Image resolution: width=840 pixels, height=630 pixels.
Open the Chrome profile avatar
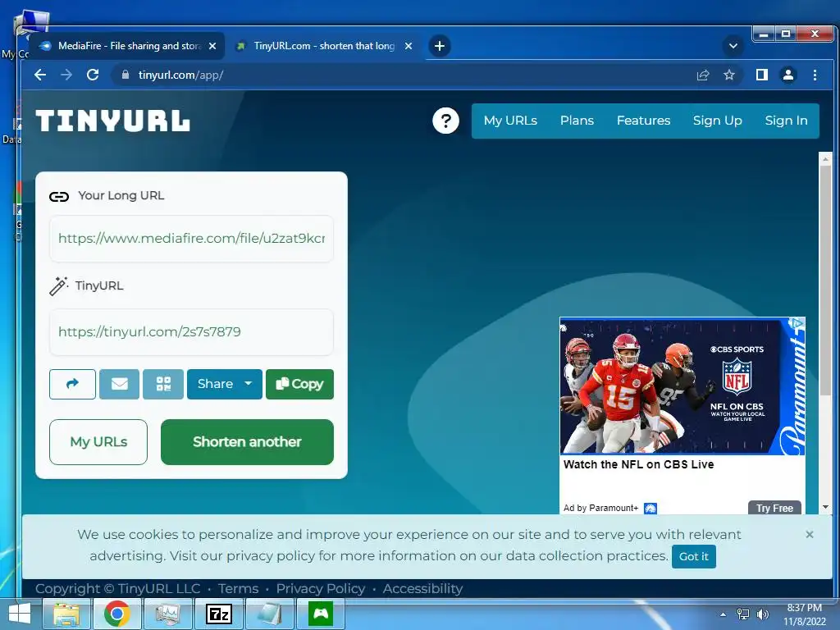(788, 75)
